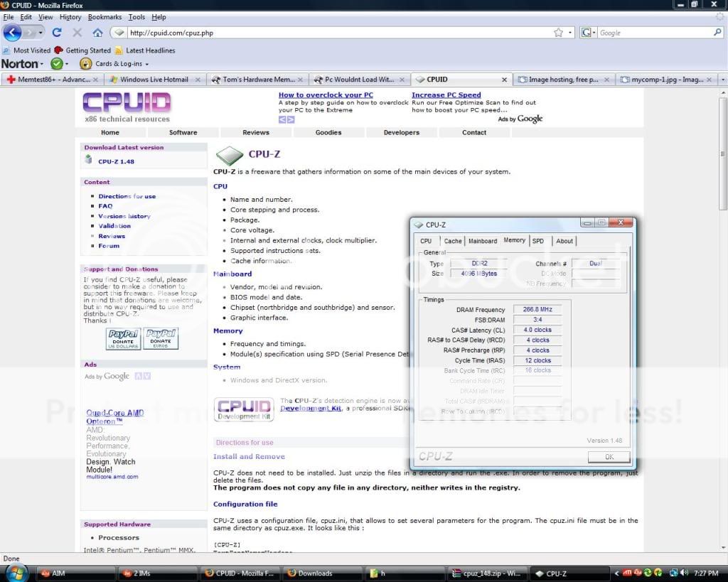Click PayPal Donate US Dollars button
Image resolution: width=728 pixels, height=582 pixels.
pyautogui.click(x=123, y=339)
